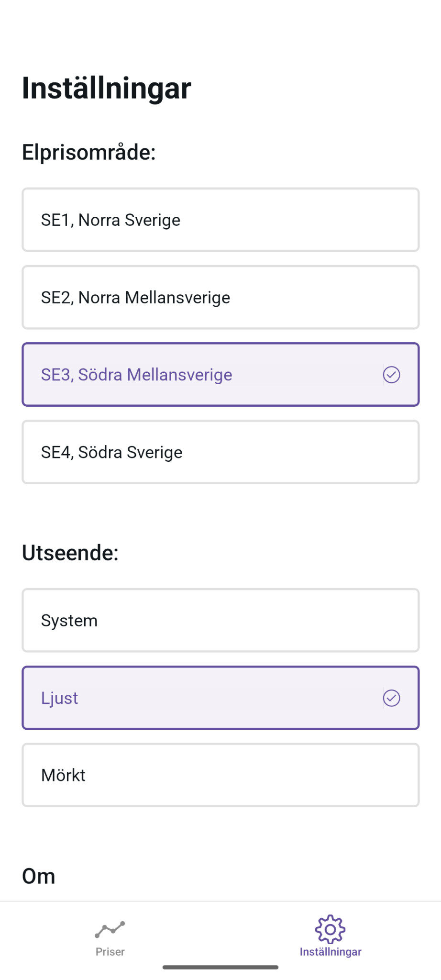The image size is (441, 980).
Task: Tap the Elprisområde section heading
Action: pyautogui.click(x=89, y=152)
